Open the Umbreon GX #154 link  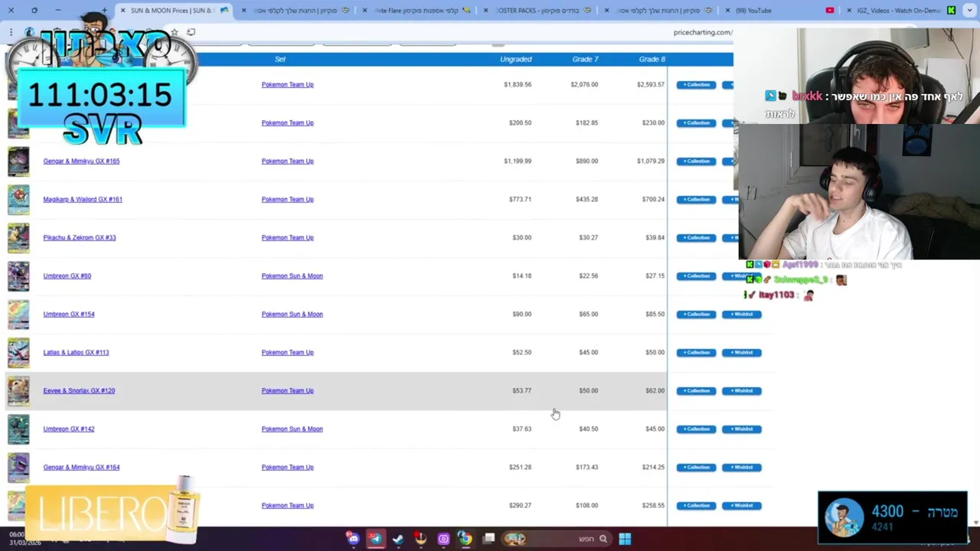pyautogui.click(x=69, y=314)
